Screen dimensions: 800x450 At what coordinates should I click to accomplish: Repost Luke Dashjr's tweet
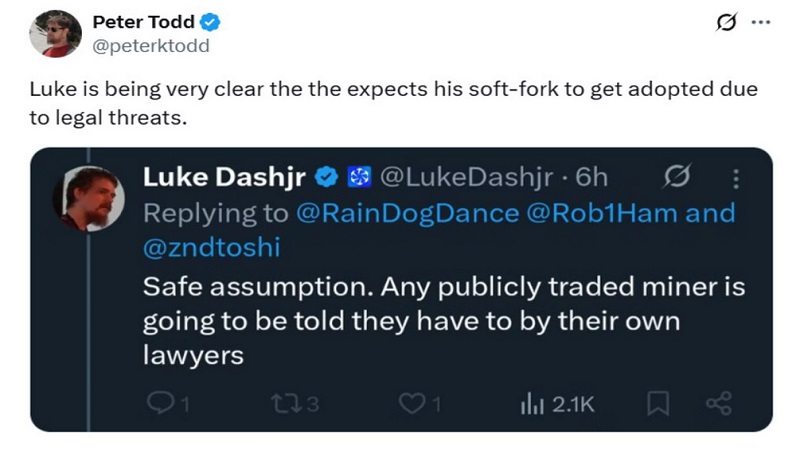coord(286,404)
